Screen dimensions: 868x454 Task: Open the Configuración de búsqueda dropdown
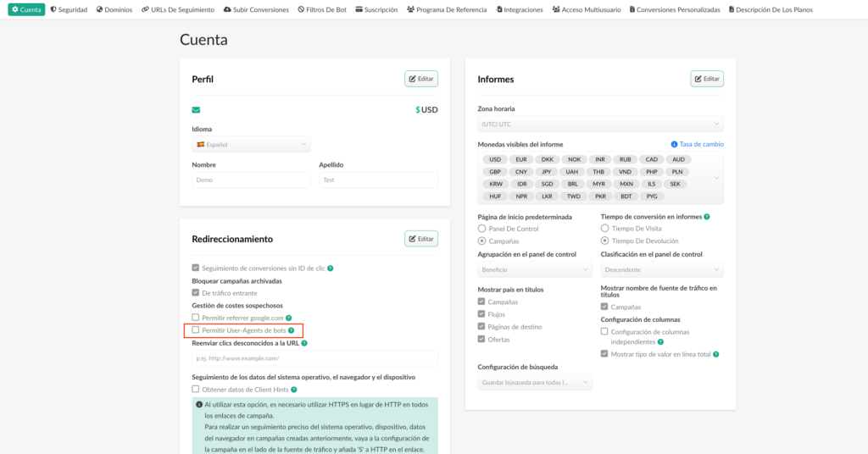pyautogui.click(x=535, y=382)
